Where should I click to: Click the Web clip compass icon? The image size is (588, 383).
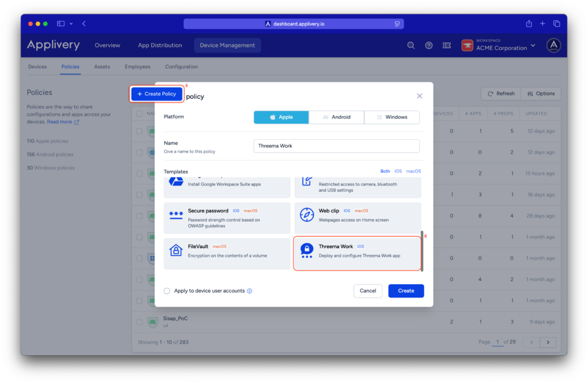point(307,215)
